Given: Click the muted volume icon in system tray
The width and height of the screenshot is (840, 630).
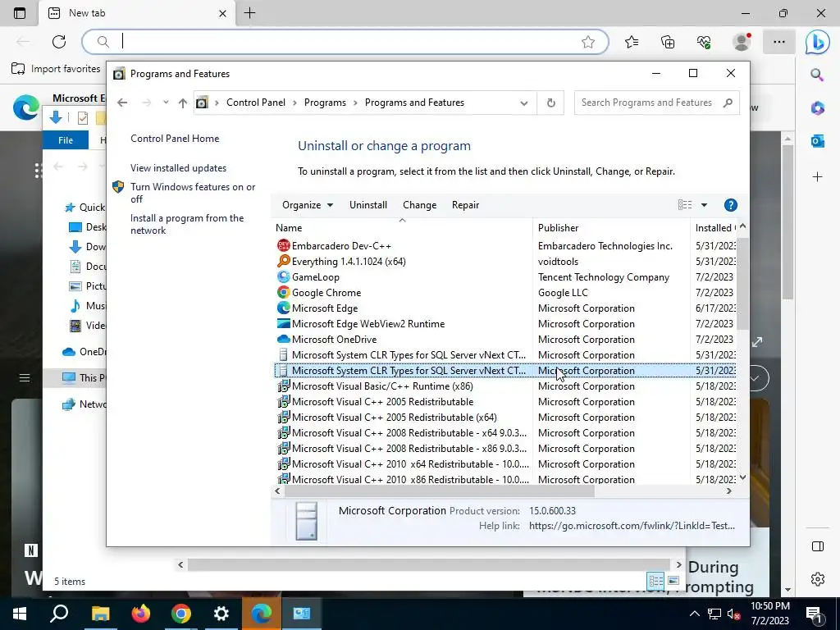Looking at the screenshot, I should 733,614.
